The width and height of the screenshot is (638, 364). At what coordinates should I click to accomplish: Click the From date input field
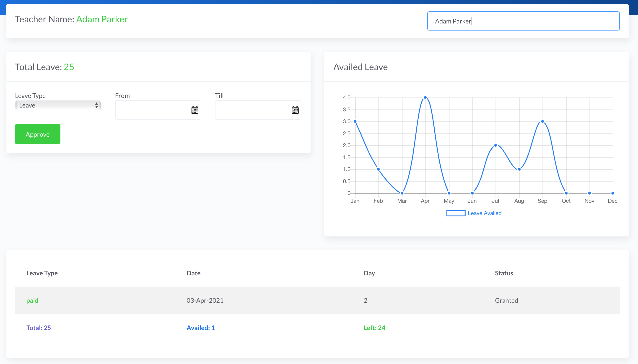pyautogui.click(x=153, y=110)
